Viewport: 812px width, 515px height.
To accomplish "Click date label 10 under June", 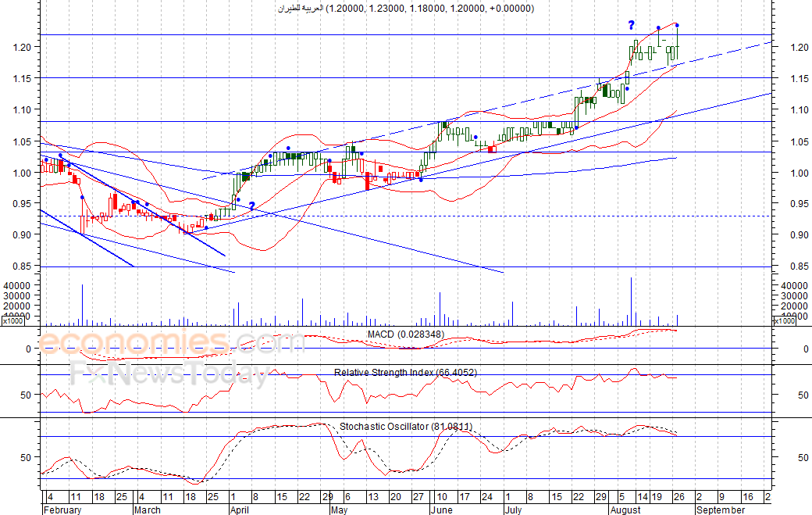I will [x=442, y=497].
